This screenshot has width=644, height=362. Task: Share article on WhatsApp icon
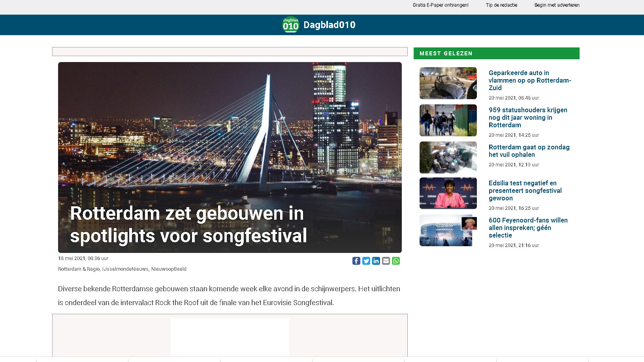(x=396, y=261)
